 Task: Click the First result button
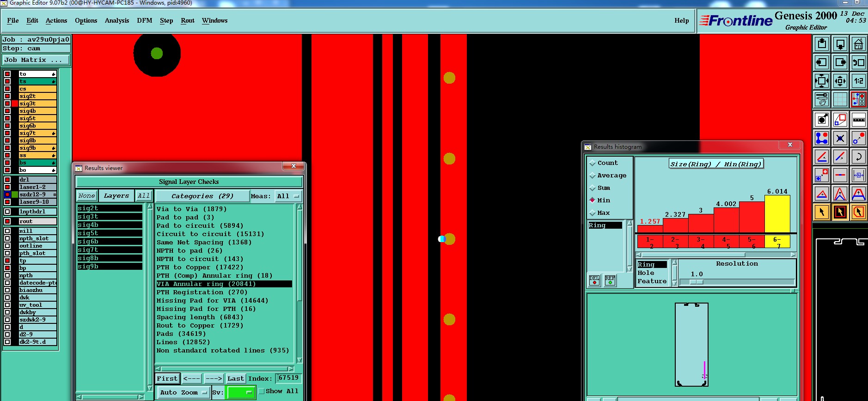click(x=167, y=379)
